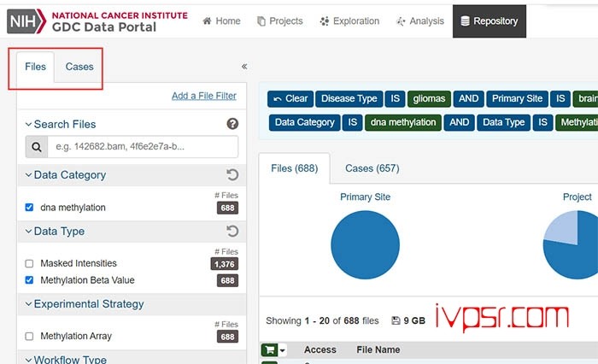Click the 688 count badge for dna methylation

[228, 208]
